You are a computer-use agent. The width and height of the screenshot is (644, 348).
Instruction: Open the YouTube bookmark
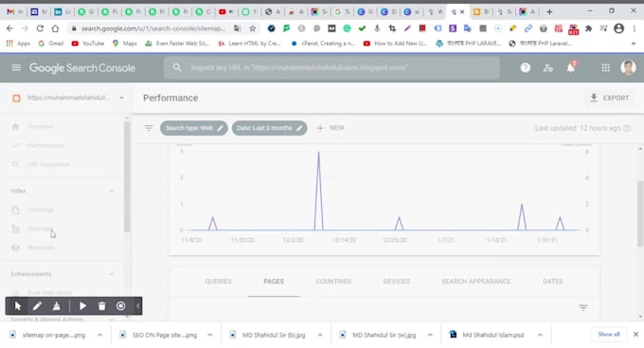point(88,44)
